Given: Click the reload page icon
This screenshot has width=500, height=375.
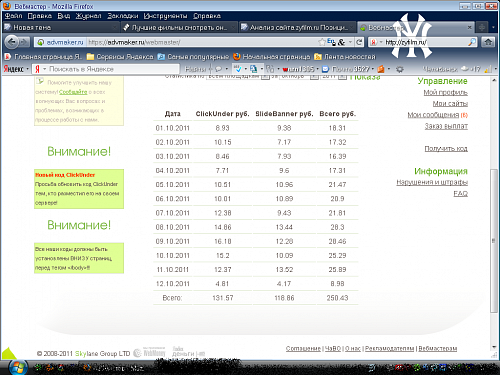Looking at the screenshot, I should (x=359, y=42).
